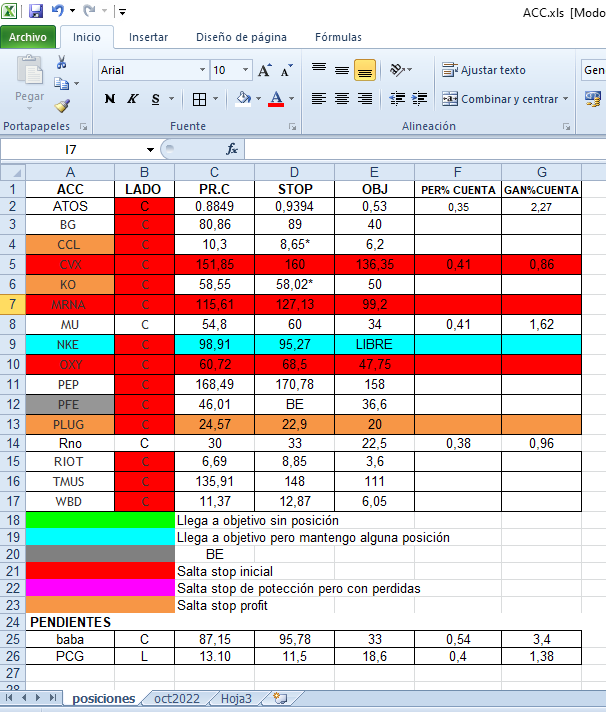
Task: Open the Portapapeles dialog launcher
Action: [84, 127]
